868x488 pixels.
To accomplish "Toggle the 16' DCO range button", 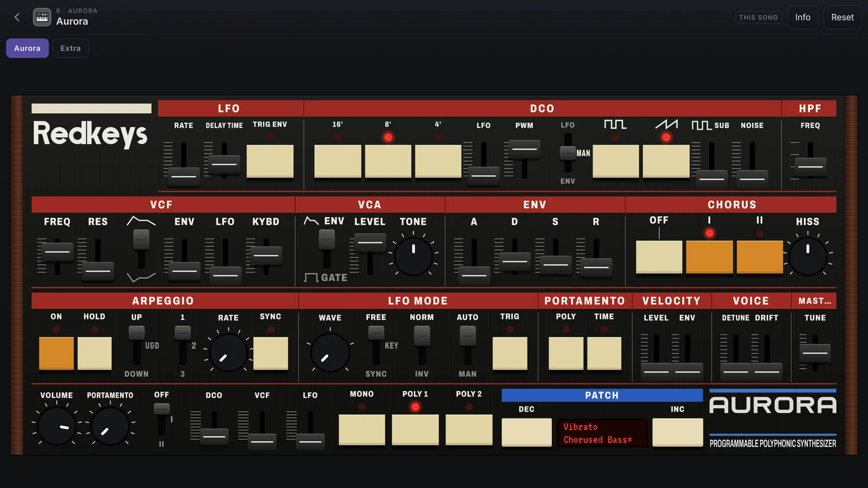I will (x=338, y=161).
